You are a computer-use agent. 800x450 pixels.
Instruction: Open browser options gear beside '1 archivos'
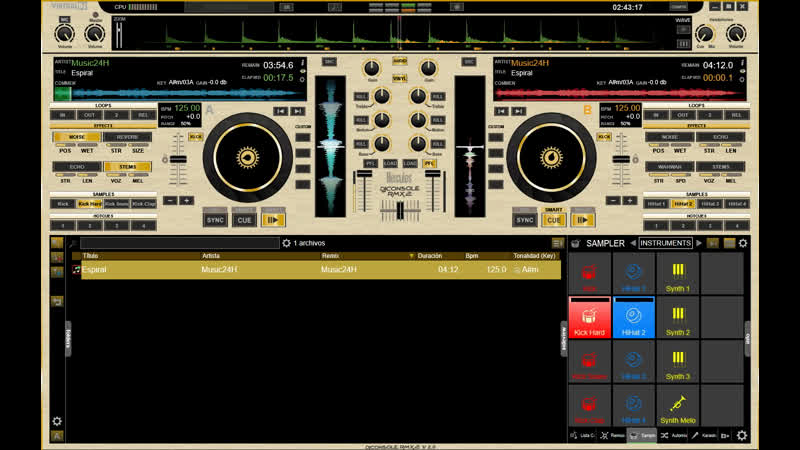(286, 243)
